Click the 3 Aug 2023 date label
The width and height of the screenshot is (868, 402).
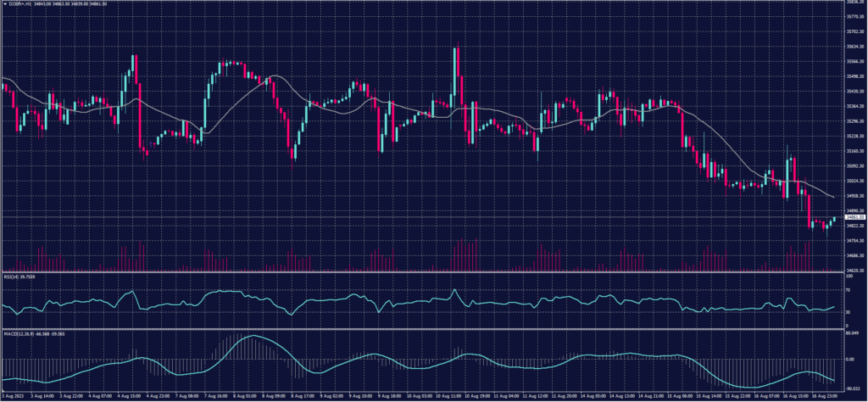click(x=12, y=395)
